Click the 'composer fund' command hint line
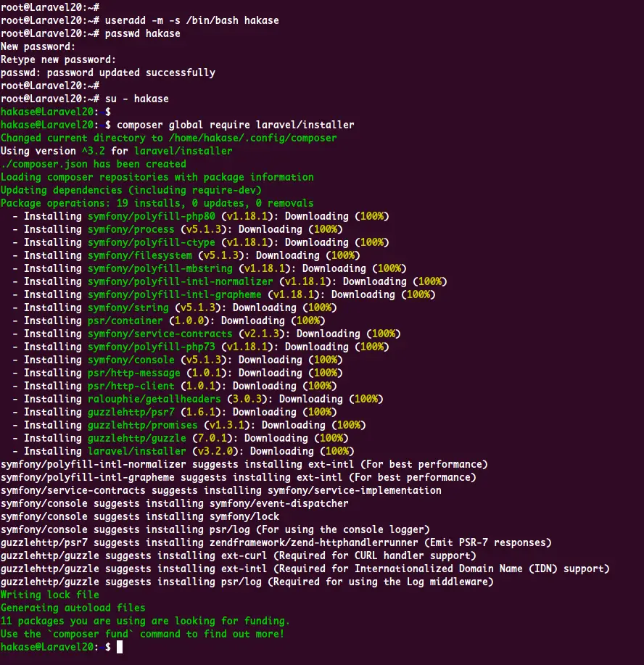The image size is (644, 665). (x=143, y=635)
